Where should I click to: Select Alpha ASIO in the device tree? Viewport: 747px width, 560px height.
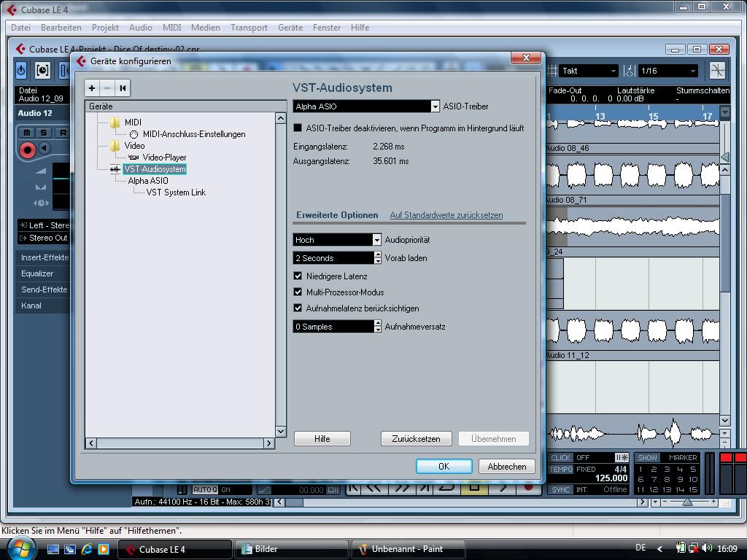click(148, 181)
